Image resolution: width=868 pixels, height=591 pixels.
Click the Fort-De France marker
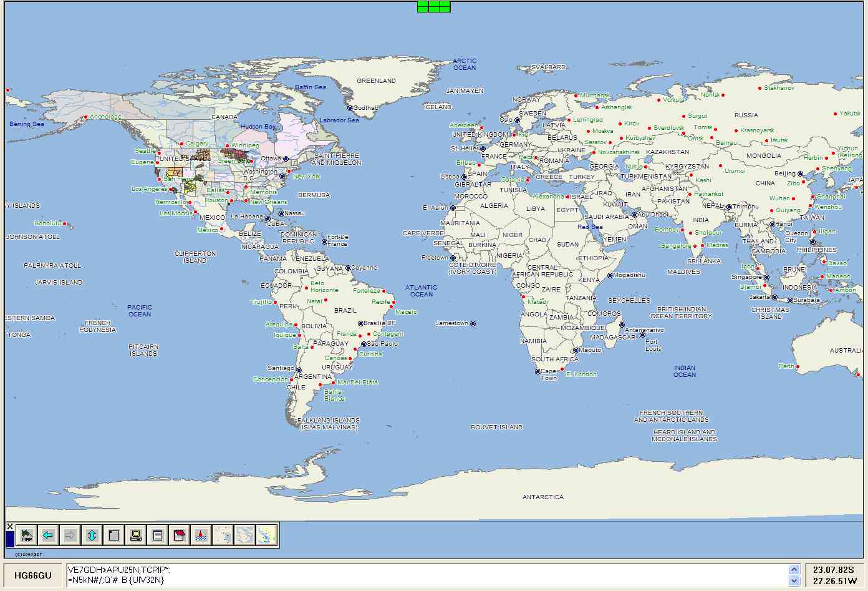point(324,242)
